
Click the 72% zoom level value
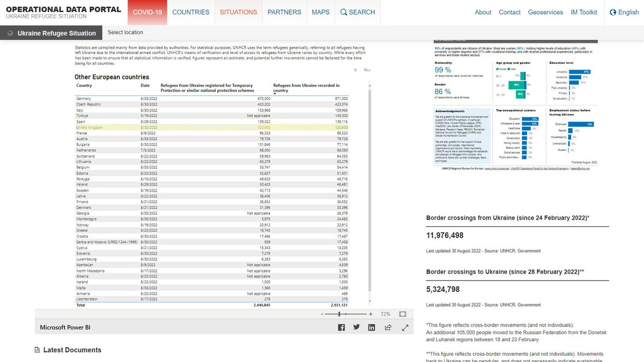[385, 314]
